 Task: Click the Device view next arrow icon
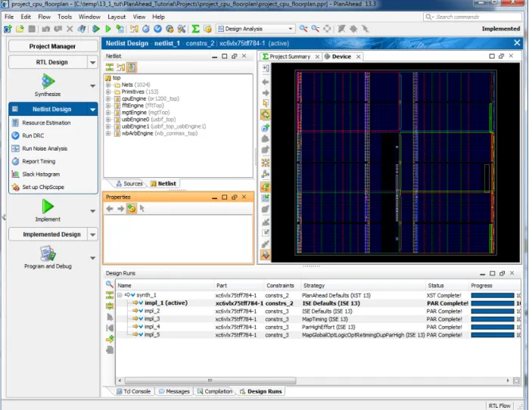coord(266,93)
